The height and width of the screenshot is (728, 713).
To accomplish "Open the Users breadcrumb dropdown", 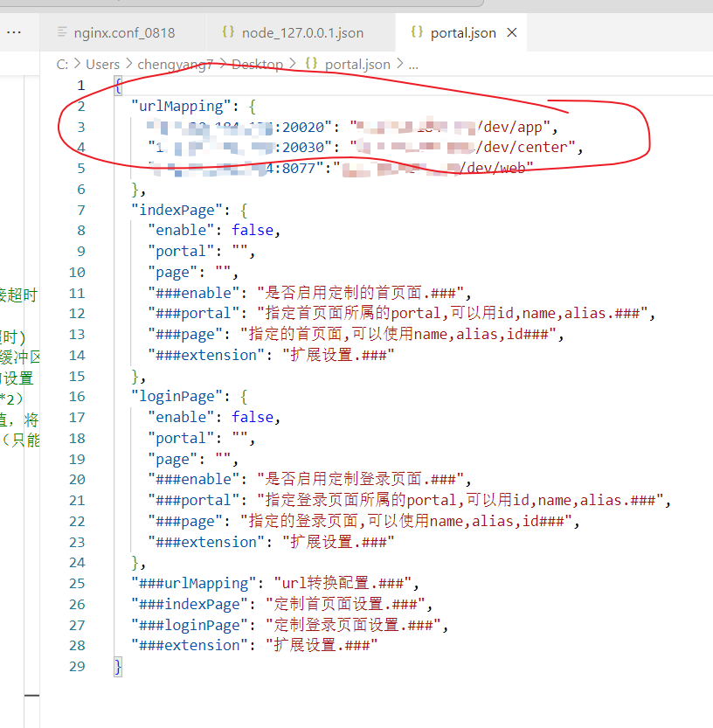I will 102,64.
